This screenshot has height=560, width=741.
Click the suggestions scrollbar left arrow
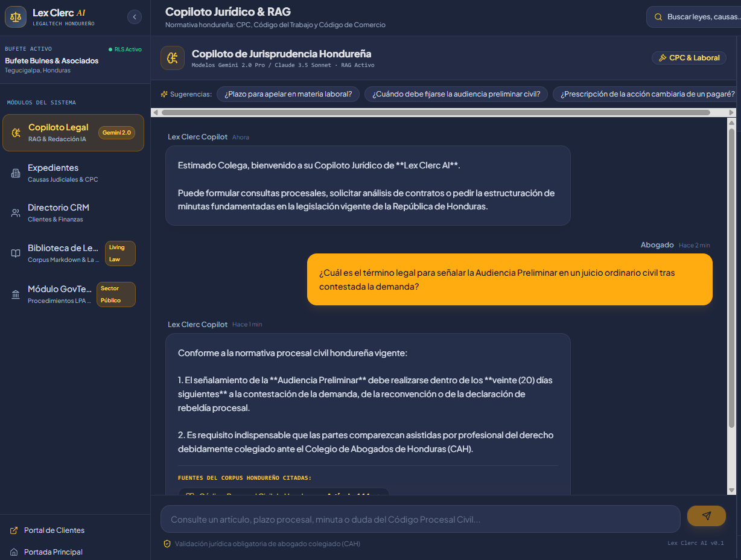click(x=156, y=112)
